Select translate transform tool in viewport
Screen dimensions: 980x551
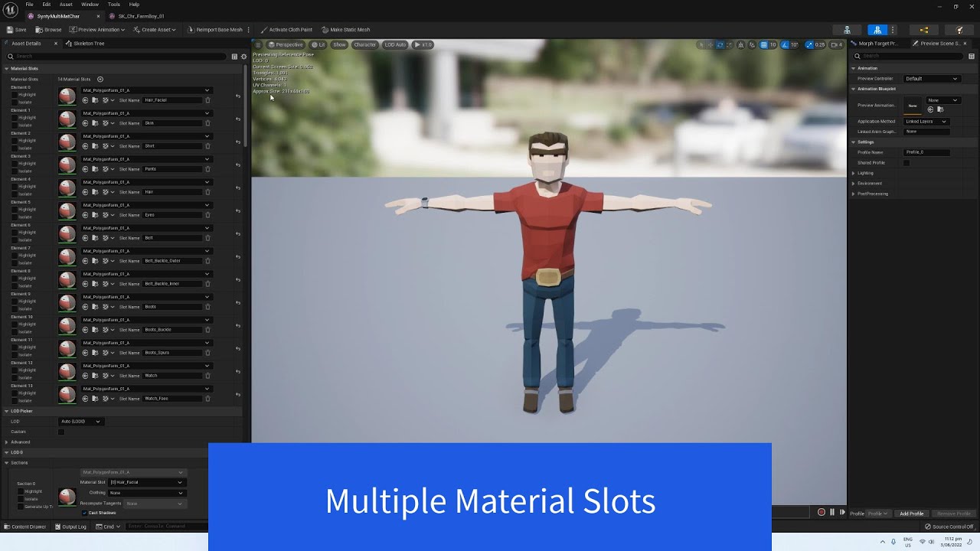point(710,44)
